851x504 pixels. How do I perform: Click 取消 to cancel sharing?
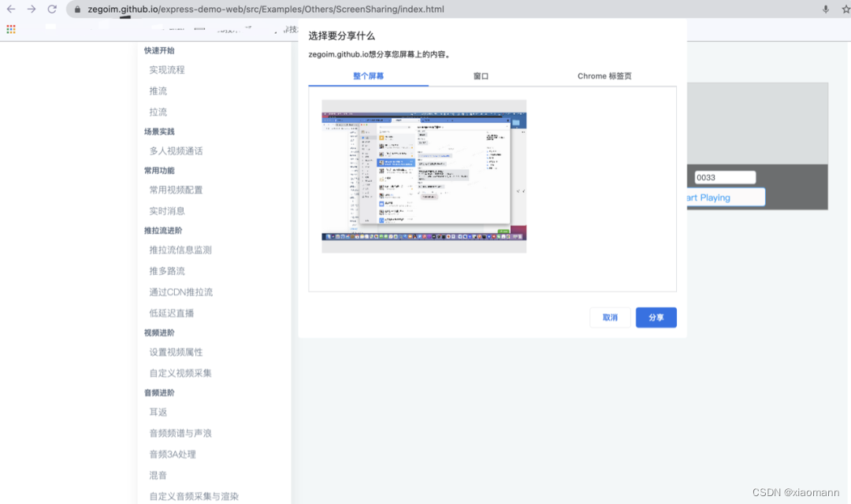point(610,317)
